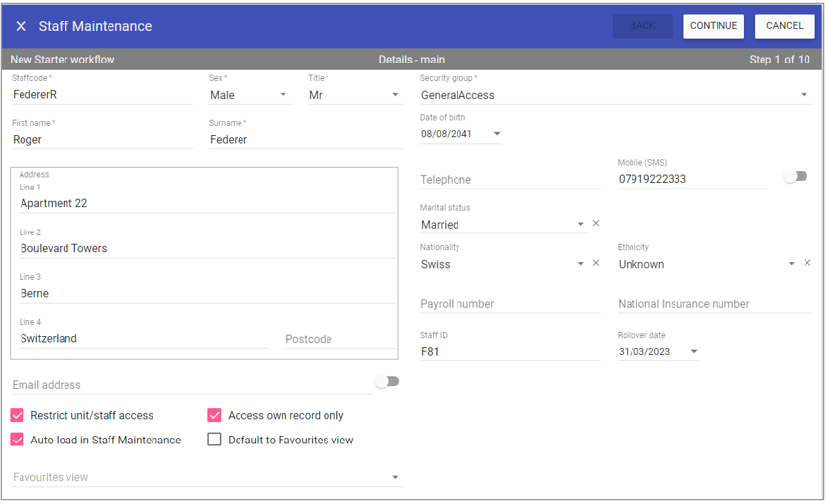This screenshot has height=504, width=828.
Task: Uncheck Auto-load in Staff Maintenance
Action: 18,441
